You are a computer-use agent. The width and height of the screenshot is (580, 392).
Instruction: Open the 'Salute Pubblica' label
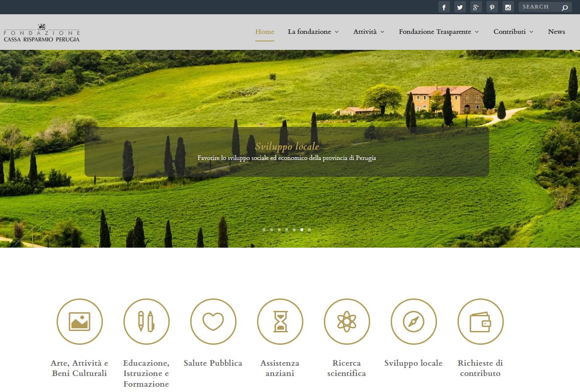tap(213, 363)
